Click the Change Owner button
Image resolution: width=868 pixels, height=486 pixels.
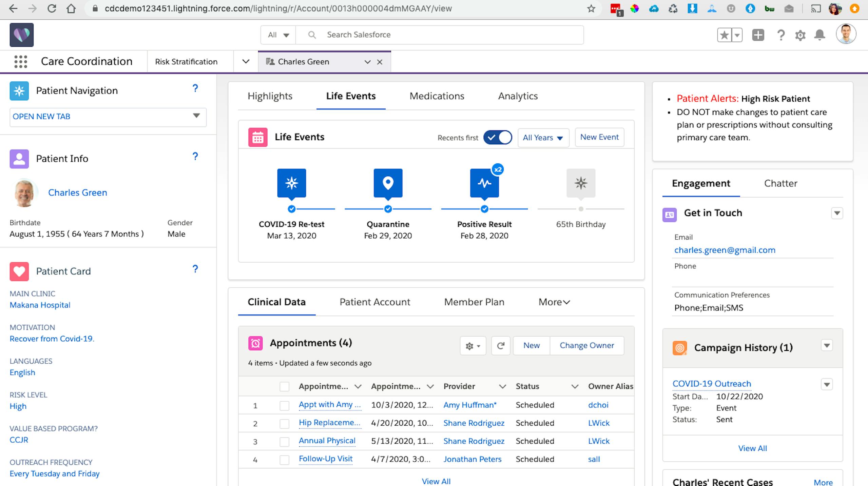587,346
